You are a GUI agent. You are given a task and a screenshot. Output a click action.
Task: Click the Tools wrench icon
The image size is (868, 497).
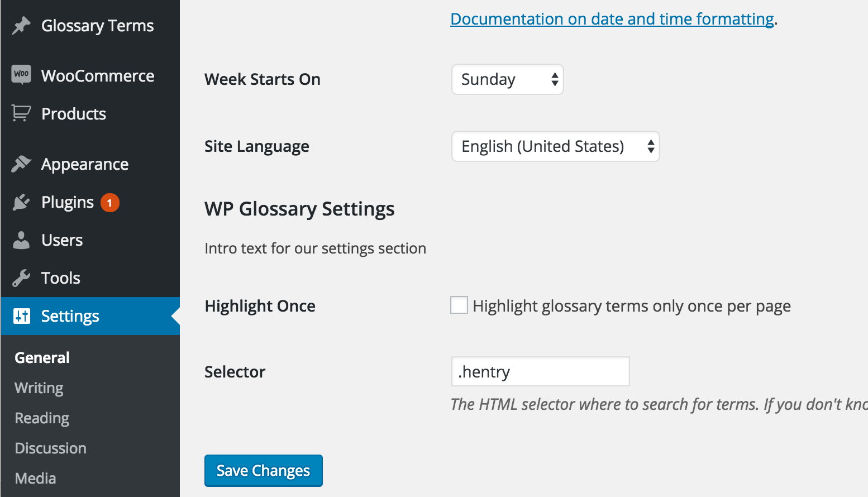21,278
